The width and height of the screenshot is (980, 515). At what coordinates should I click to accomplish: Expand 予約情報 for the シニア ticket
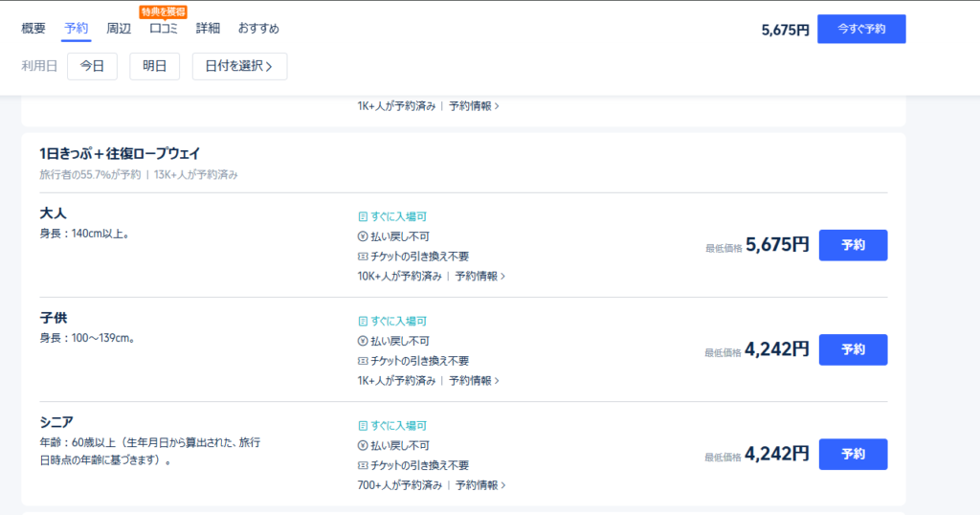[479, 485]
